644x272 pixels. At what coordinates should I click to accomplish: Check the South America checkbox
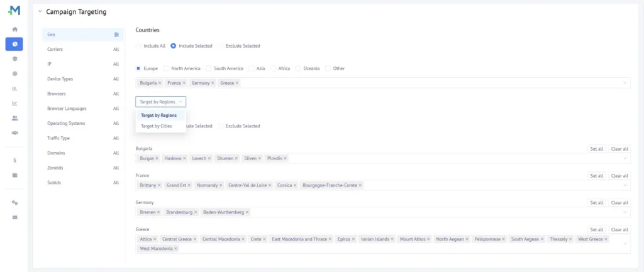[x=209, y=68]
